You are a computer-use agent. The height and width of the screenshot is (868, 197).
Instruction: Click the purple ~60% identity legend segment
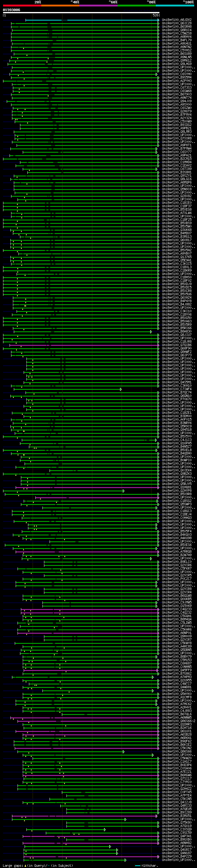point(98,6)
